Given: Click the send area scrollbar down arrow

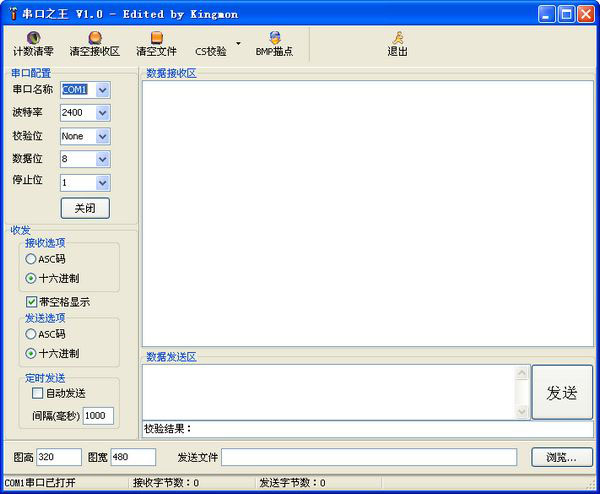Looking at the screenshot, I should (x=522, y=411).
